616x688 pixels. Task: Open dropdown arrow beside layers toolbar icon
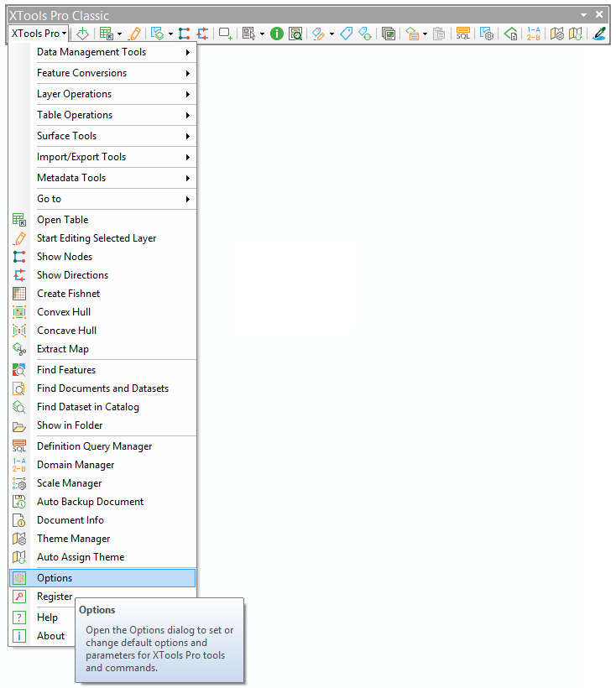click(170, 34)
